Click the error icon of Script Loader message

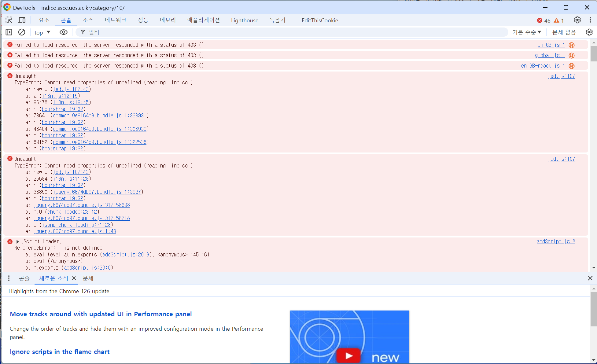tap(10, 241)
